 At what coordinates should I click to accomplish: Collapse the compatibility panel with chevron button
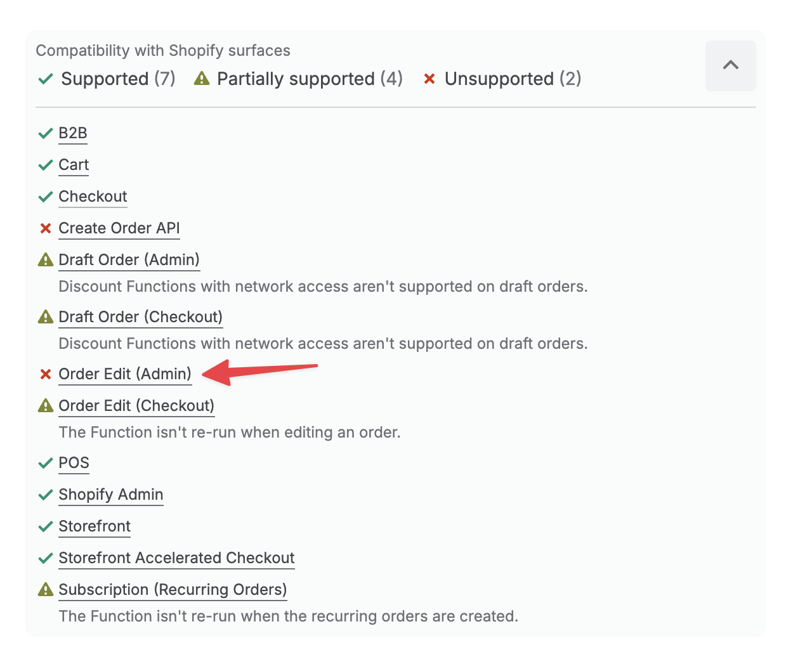[x=730, y=66]
